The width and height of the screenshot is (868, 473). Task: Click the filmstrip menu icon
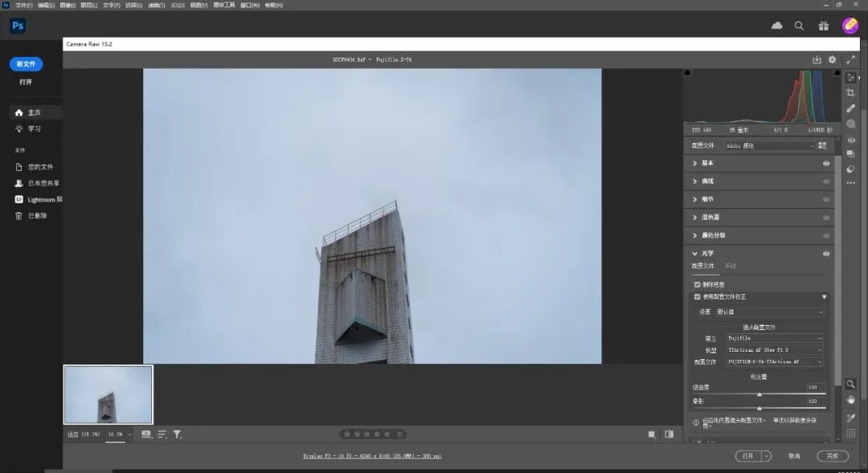pyautogui.click(x=146, y=434)
